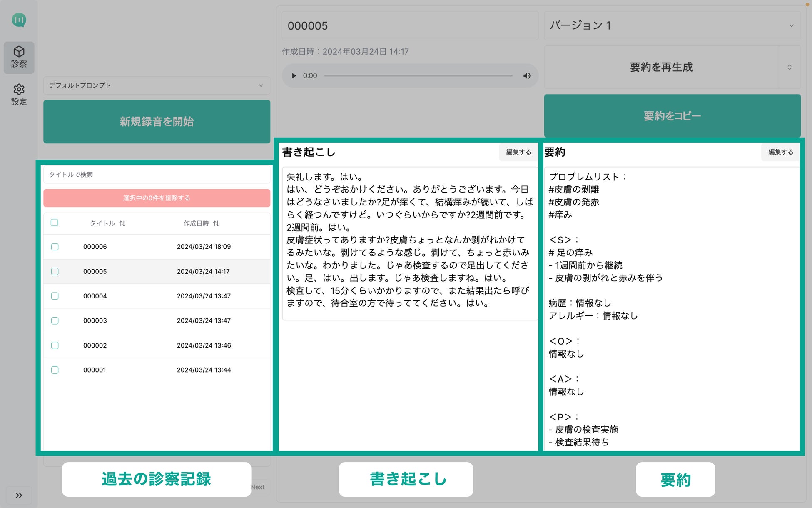This screenshot has height=508, width=812.
Task: Click the audio progress slider track
Action: [x=418, y=75]
